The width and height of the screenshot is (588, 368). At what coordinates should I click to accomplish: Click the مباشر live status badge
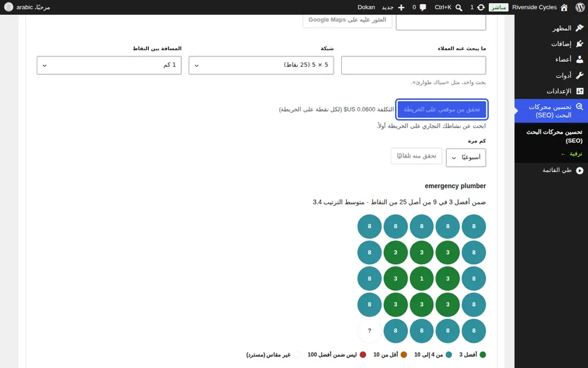click(x=499, y=7)
